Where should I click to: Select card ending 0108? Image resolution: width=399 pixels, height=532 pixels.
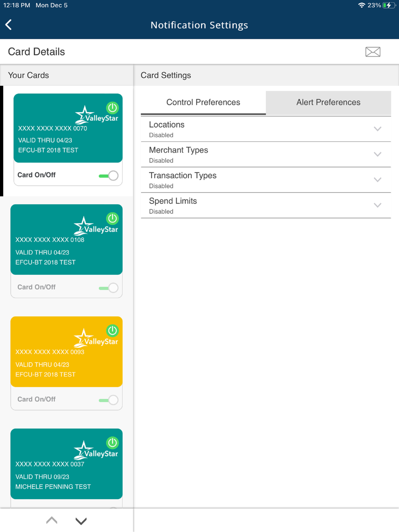pos(66,239)
